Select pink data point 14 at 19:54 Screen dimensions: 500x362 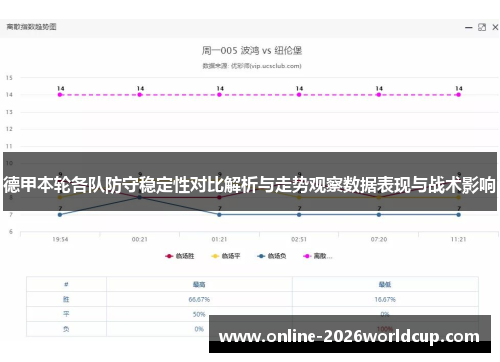click(60, 95)
